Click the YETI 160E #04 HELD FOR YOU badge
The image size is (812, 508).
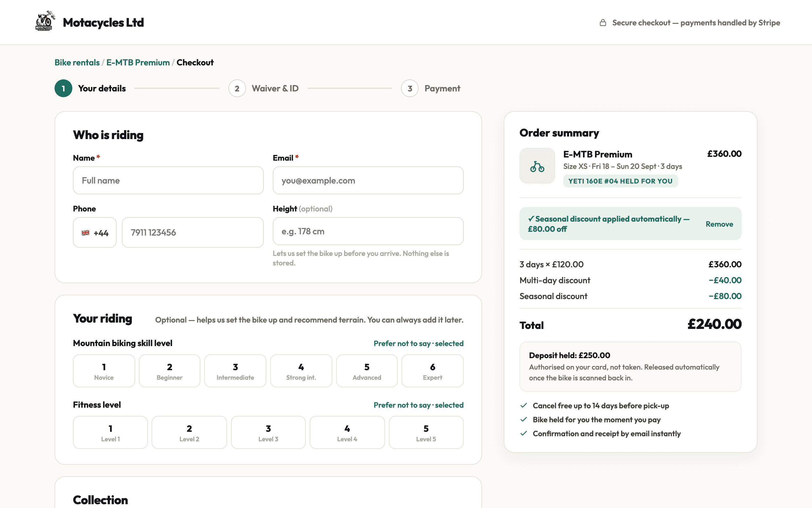click(620, 181)
